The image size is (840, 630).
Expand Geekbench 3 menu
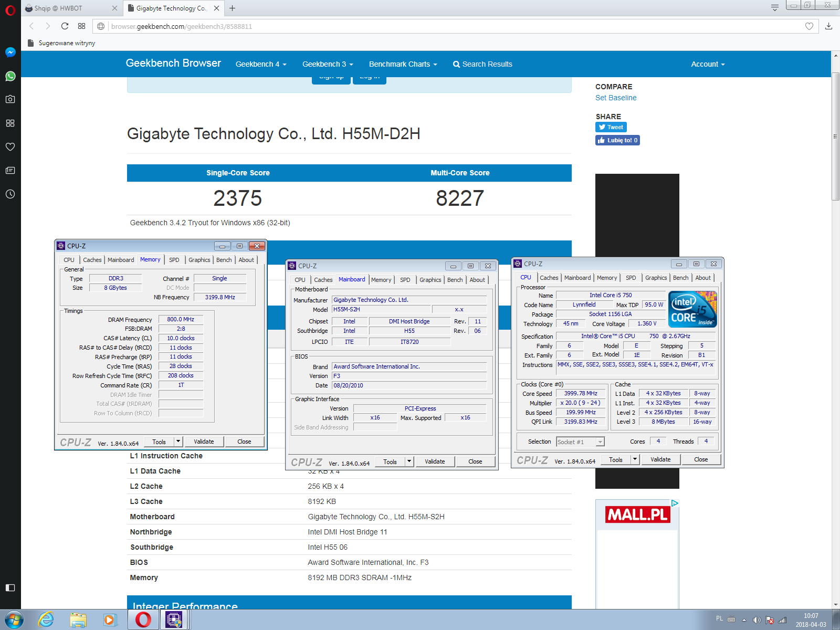coord(328,64)
